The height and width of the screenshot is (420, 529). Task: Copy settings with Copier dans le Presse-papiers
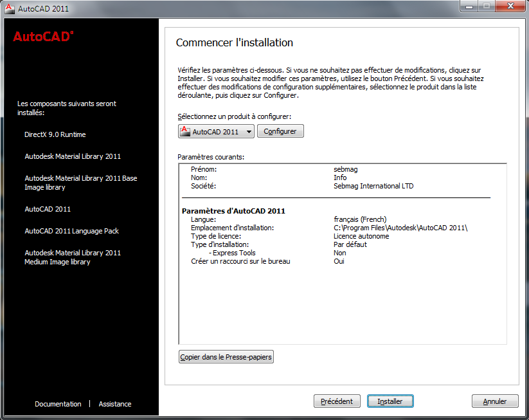coord(226,356)
